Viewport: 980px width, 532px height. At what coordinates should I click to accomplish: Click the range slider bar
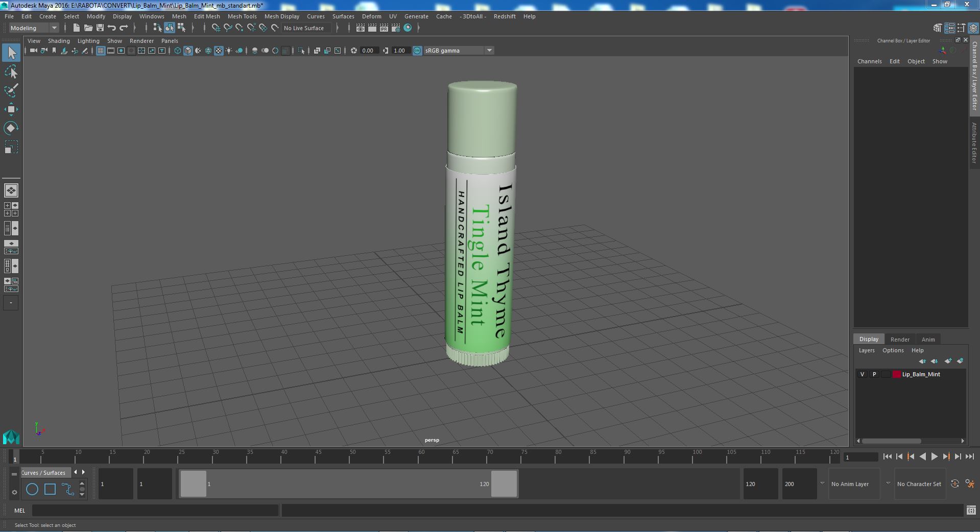[x=349, y=483]
